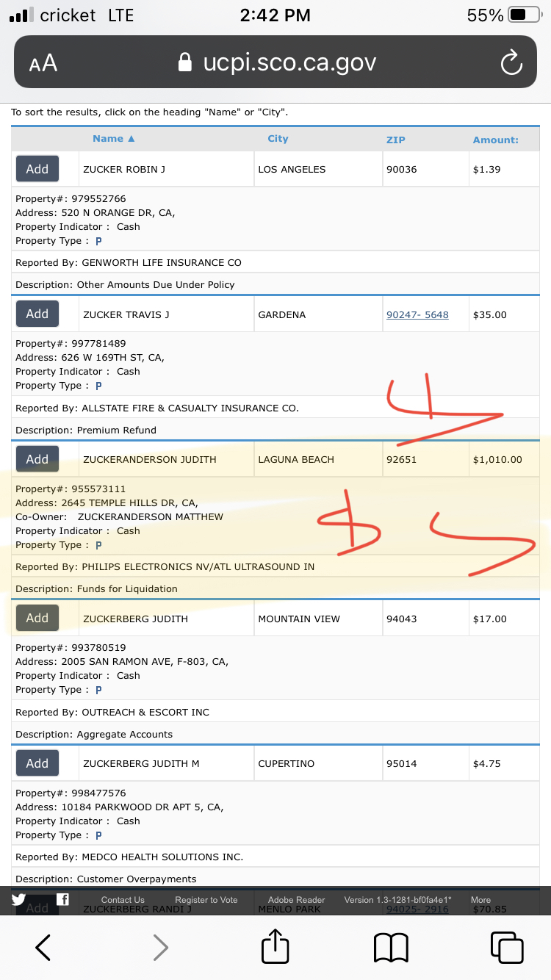Select the name ZUCKERBERG JUDITH M

(141, 764)
